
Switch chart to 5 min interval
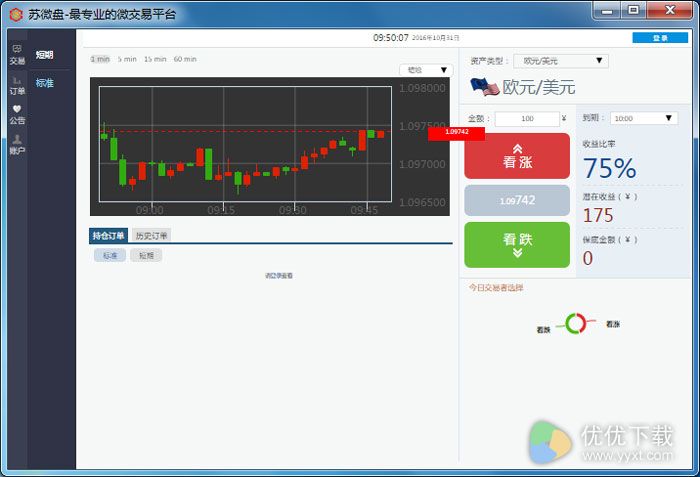(x=127, y=59)
